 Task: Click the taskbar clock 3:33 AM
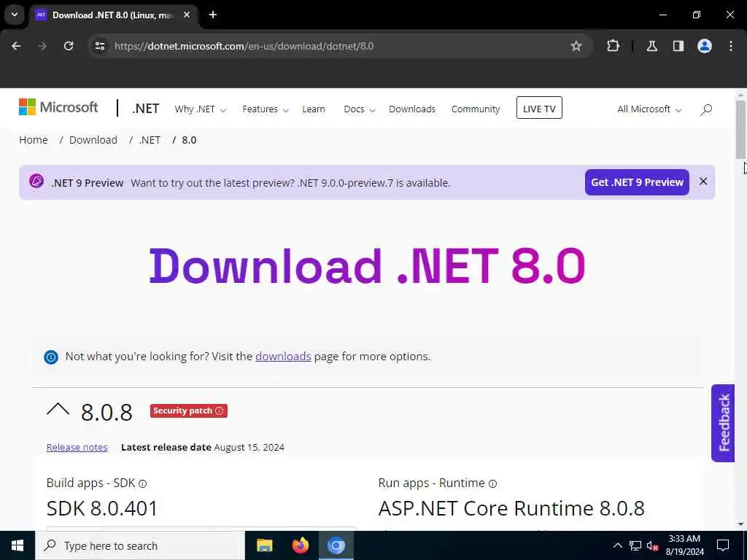pos(684,545)
